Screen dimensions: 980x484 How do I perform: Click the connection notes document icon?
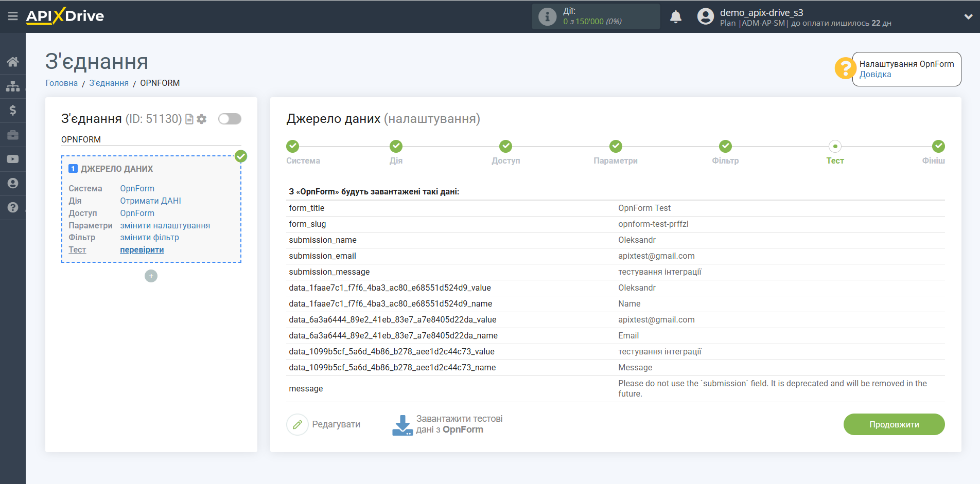click(189, 119)
